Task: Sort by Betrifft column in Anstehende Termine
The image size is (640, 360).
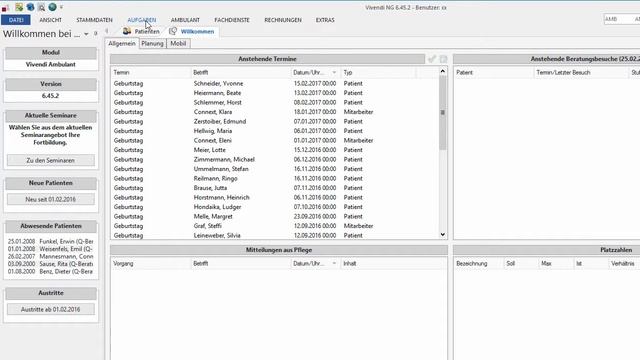Action: click(240, 72)
